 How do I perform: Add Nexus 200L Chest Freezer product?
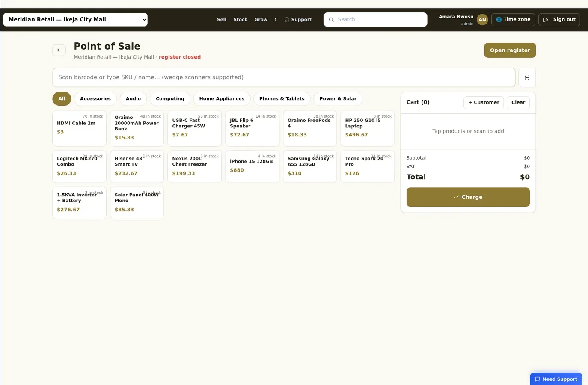click(195, 166)
